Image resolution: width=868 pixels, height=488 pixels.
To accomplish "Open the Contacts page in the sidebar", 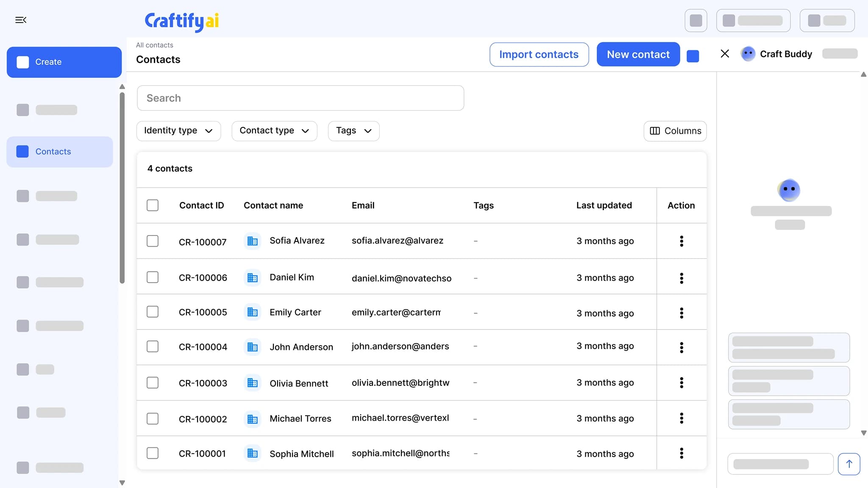I will (60, 152).
